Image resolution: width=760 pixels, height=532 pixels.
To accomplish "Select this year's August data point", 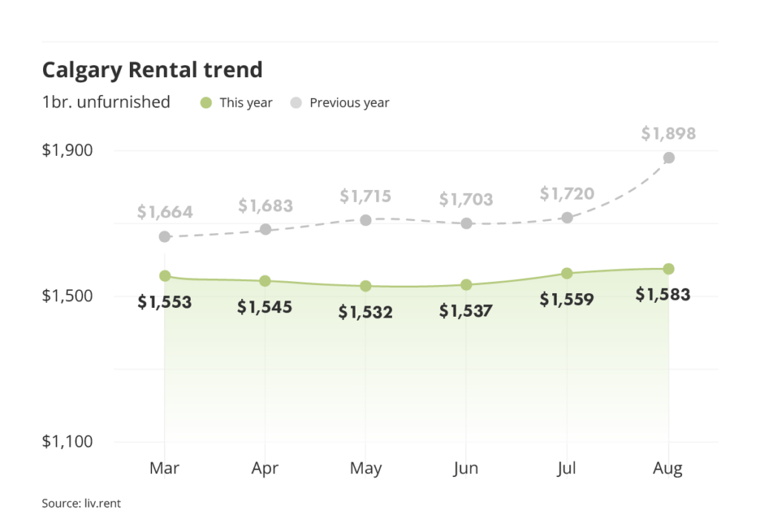I will tap(669, 269).
